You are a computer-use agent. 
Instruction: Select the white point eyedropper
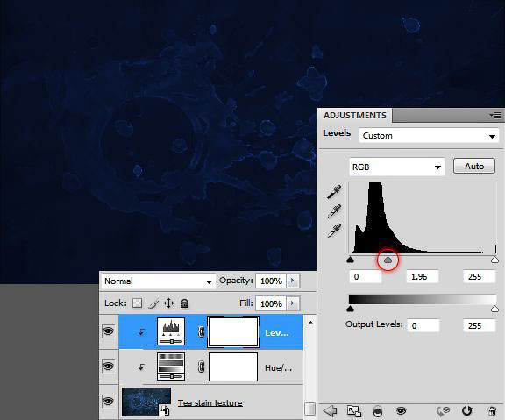[334, 231]
